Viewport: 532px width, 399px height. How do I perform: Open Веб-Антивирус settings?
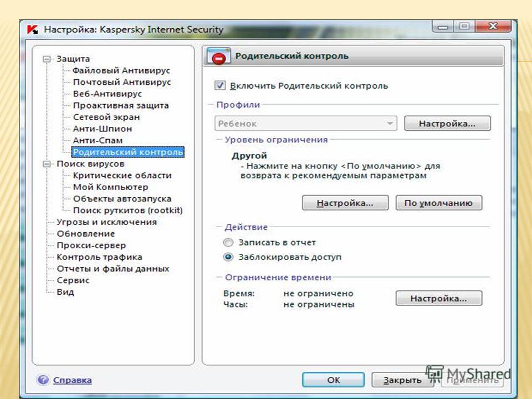(107, 94)
